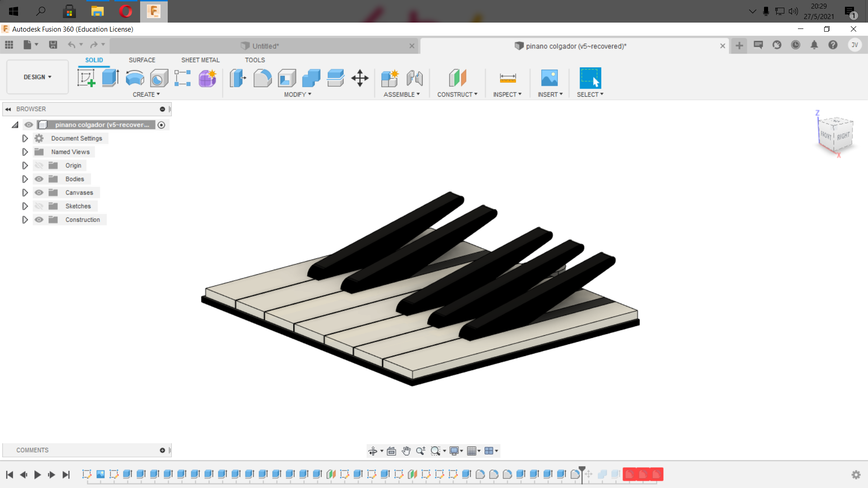Switch to the SURFACE tab
Image resolution: width=868 pixels, height=488 pixels.
coord(142,60)
